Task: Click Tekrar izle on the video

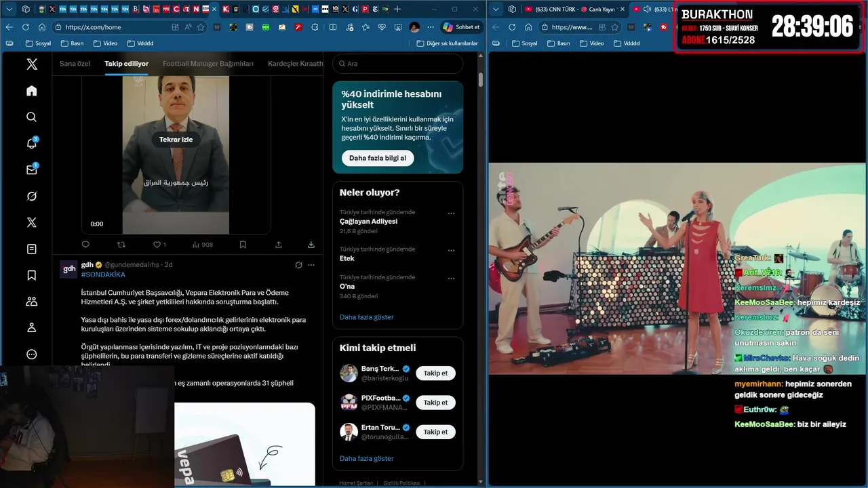Action: coord(176,139)
